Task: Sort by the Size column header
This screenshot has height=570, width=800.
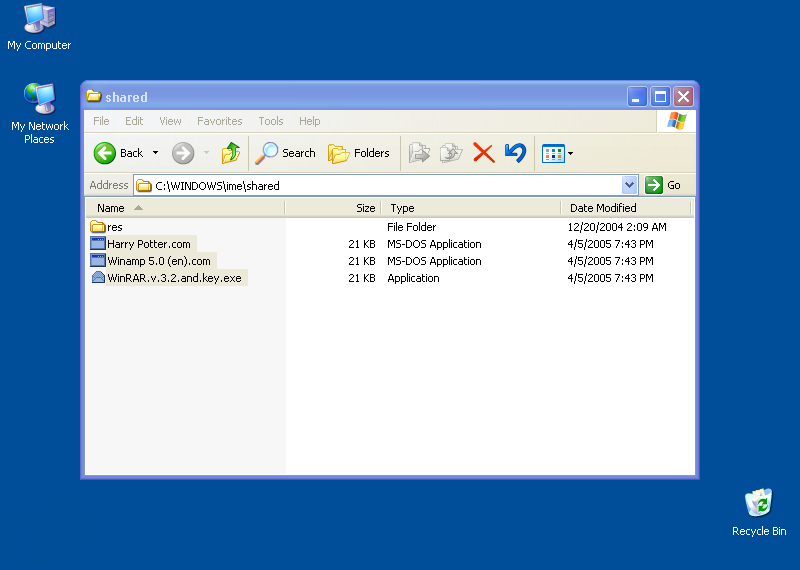Action: tap(333, 208)
